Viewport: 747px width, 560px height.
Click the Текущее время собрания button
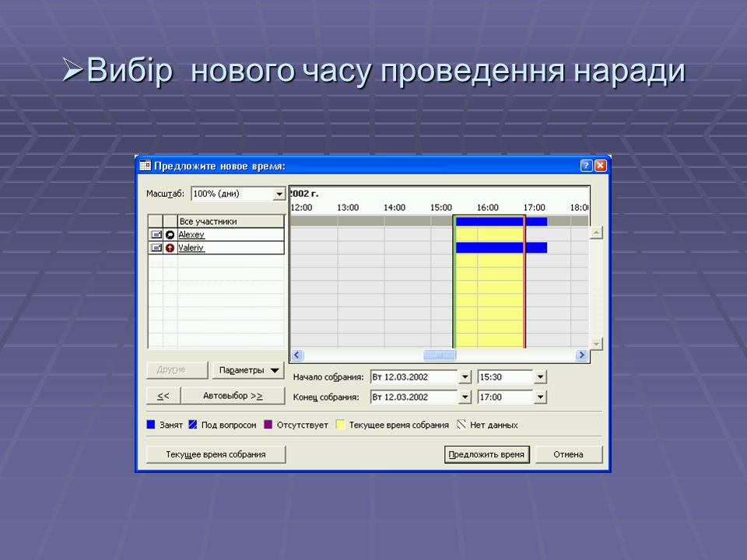pyautogui.click(x=216, y=454)
